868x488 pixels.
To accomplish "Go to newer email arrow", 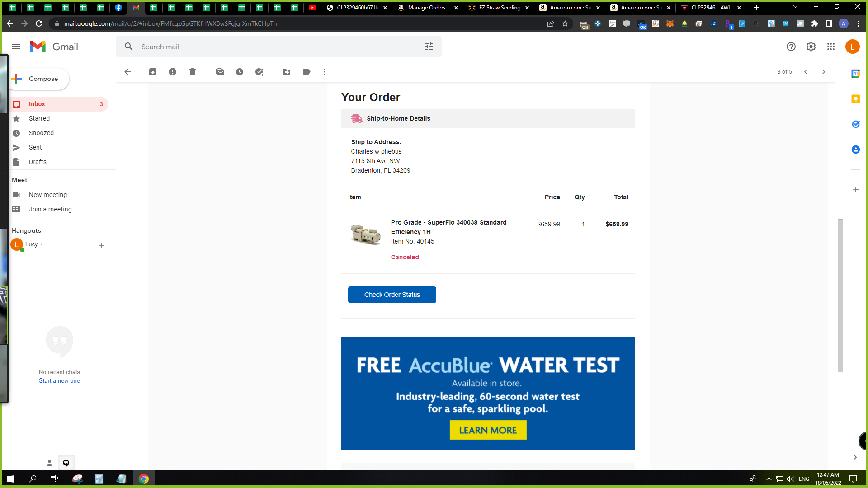I will click(x=806, y=72).
